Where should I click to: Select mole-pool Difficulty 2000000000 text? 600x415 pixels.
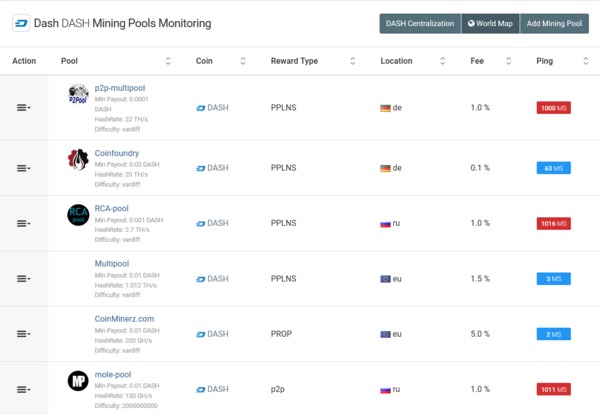[x=126, y=405]
